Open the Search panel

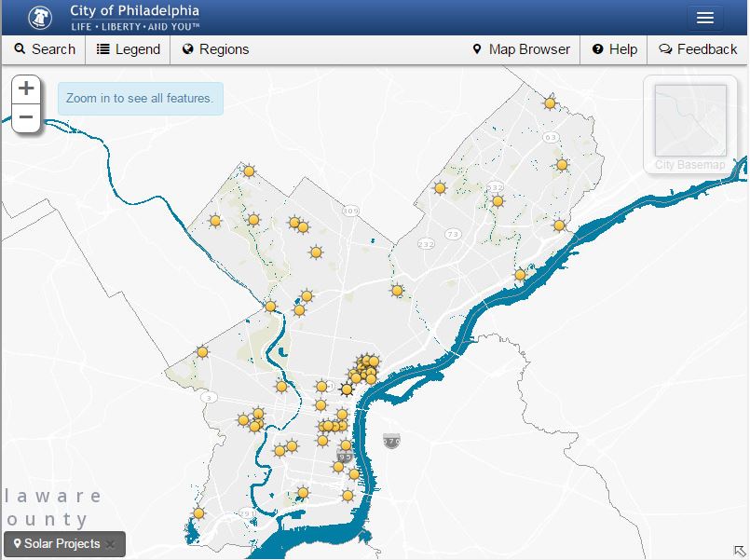[43, 49]
